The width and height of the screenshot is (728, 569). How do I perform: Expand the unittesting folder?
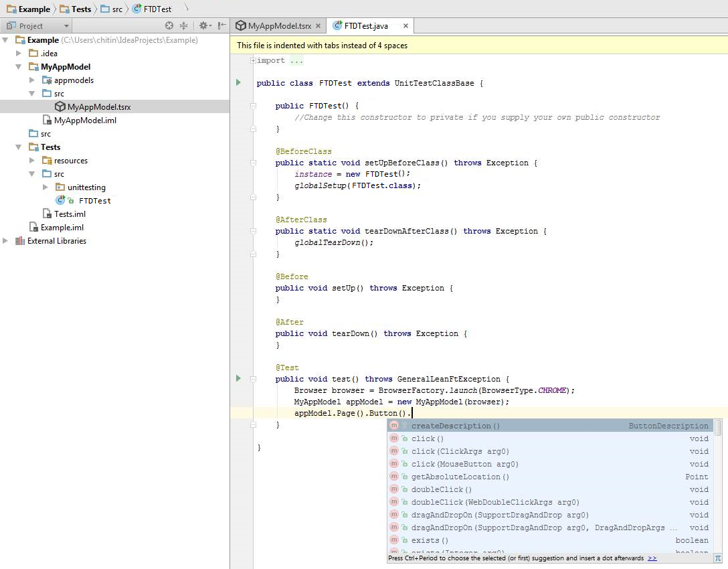pos(45,187)
